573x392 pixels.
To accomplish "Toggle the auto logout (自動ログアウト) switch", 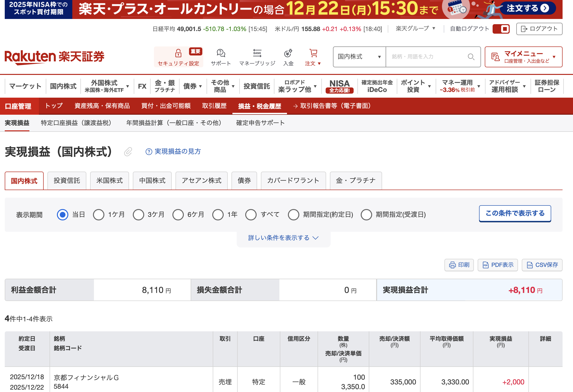I will [501, 29].
